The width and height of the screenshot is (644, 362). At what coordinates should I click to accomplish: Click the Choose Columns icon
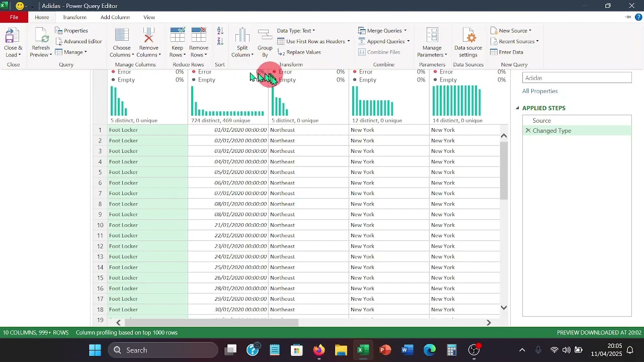pos(122,36)
